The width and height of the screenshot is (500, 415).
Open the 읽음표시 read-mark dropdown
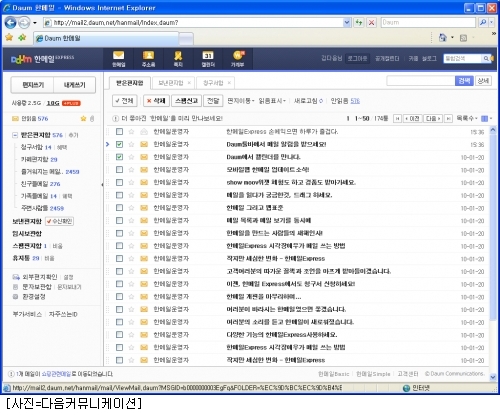[272, 101]
